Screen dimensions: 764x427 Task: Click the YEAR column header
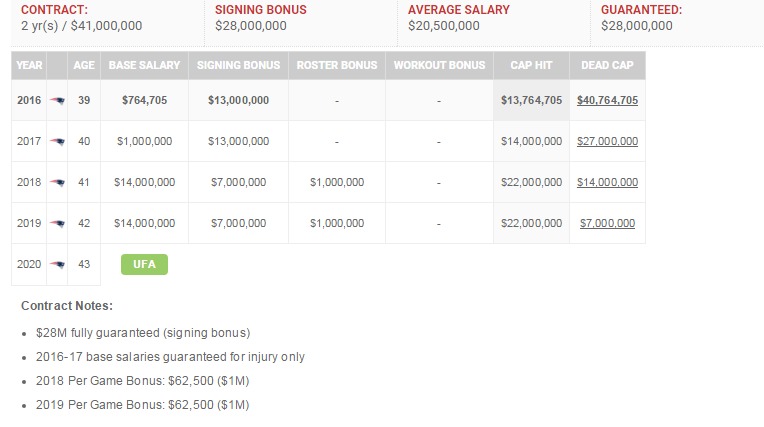[x=29, y=66]
